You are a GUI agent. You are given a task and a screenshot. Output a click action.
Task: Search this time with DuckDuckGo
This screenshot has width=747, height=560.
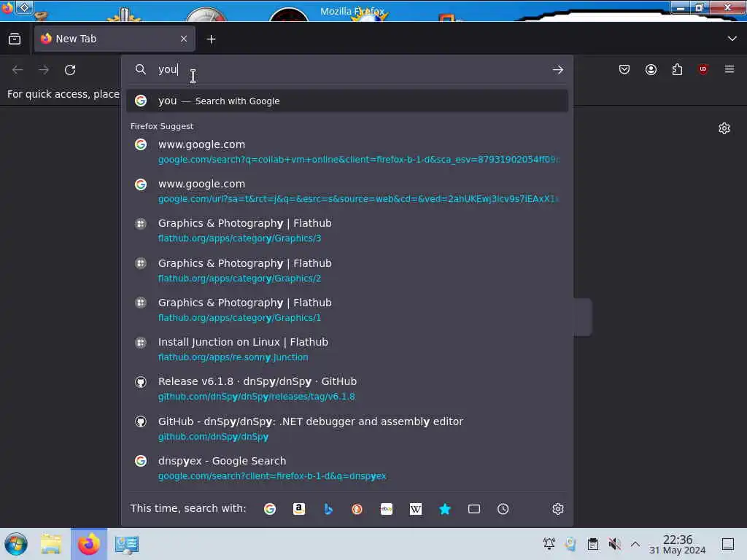click(x=357, y=508)
